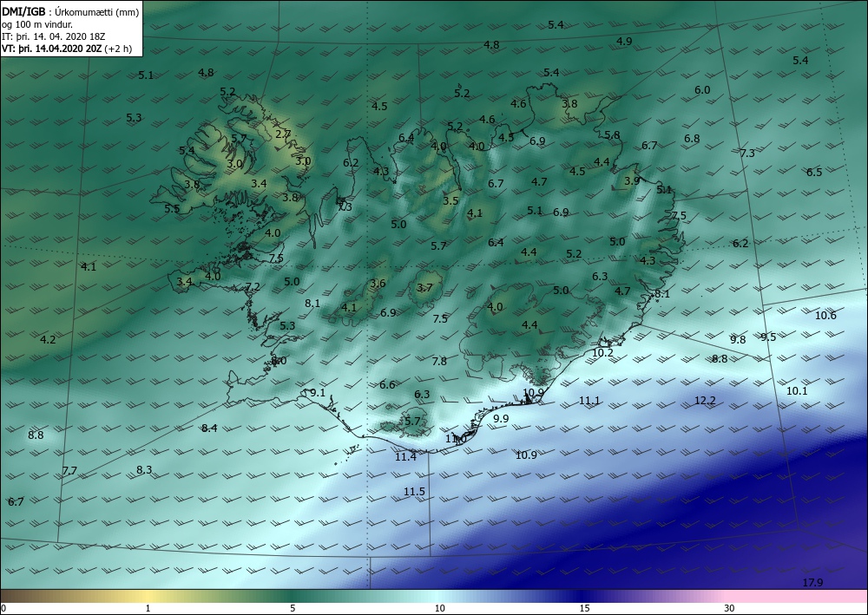
Task: Select the 7.8 value on the map
Action: [x=439, y=362]
